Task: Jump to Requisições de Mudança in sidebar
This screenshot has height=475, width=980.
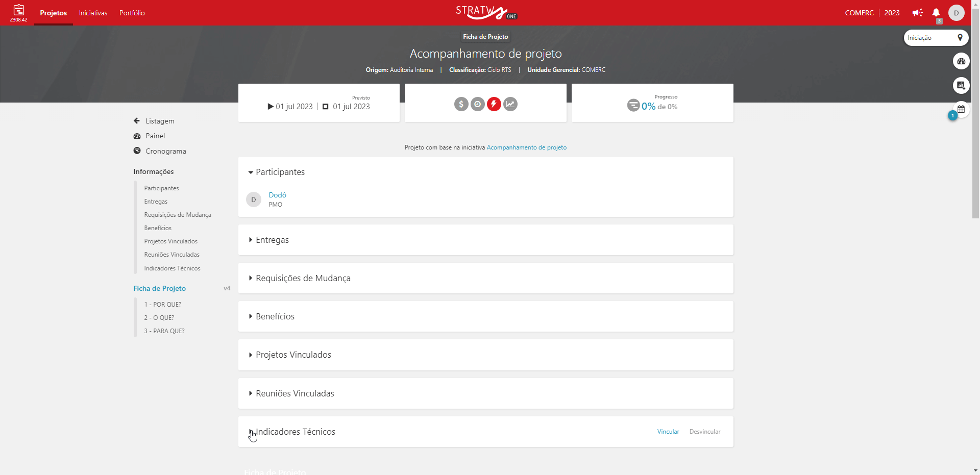Action: pyautogui.click(x=178, y=215)
